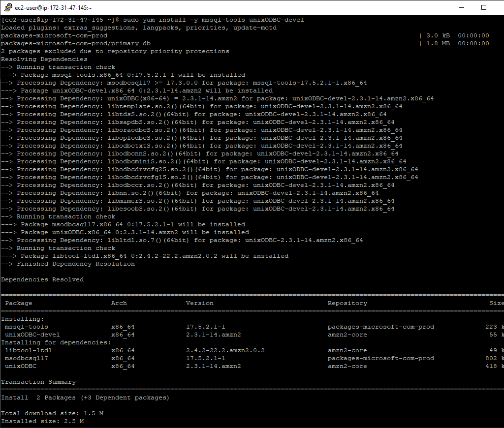
Task: Click the unixODBC package name in table
Action: [x=21, y=367]
